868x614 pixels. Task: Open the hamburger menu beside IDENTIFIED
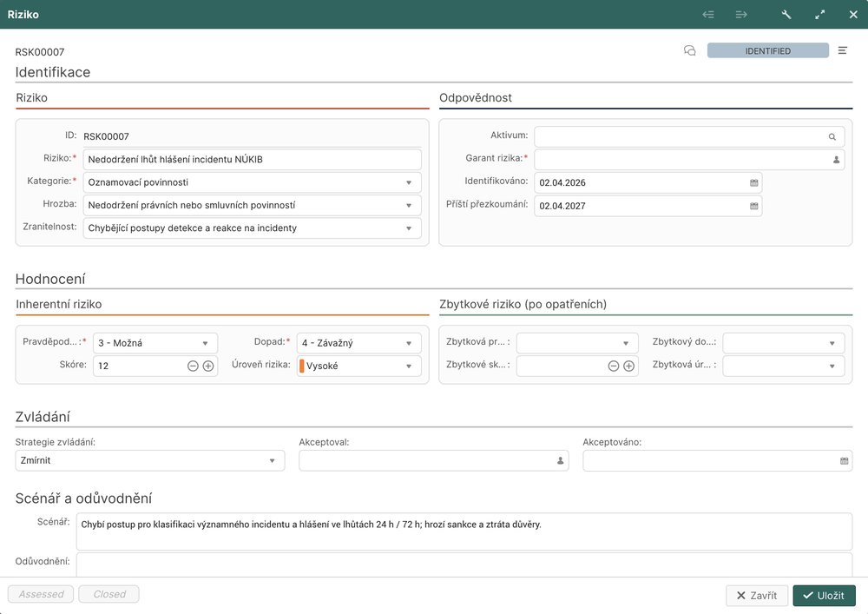[843, 51]
